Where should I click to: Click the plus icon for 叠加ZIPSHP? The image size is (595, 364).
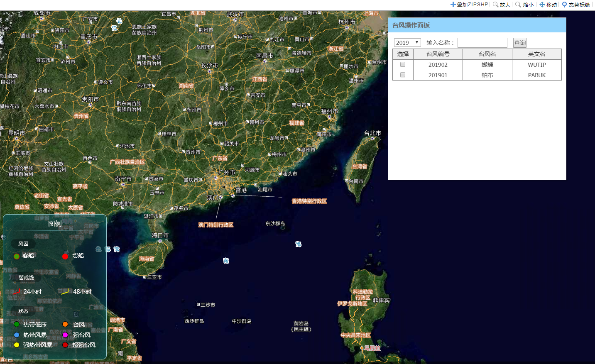click(453, 5)
